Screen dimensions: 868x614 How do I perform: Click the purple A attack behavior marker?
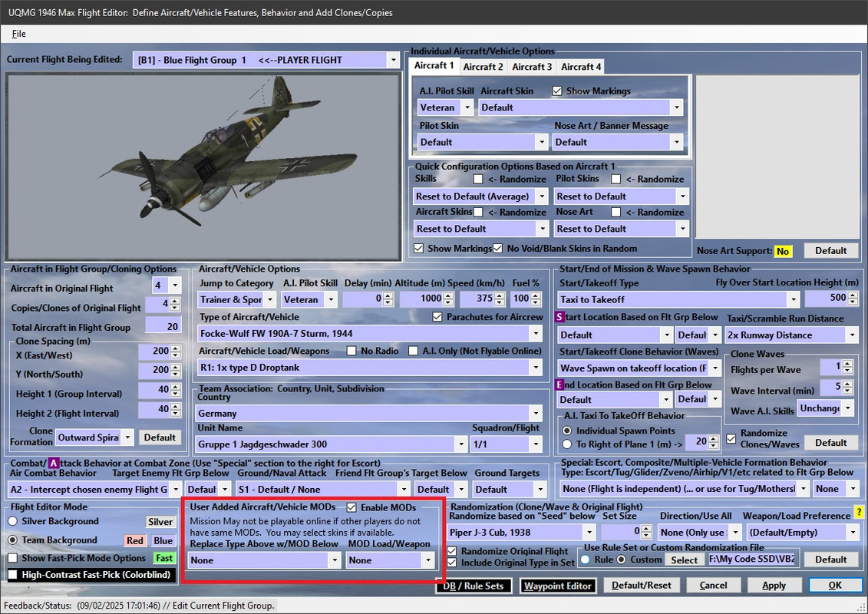tap(53, 463)
